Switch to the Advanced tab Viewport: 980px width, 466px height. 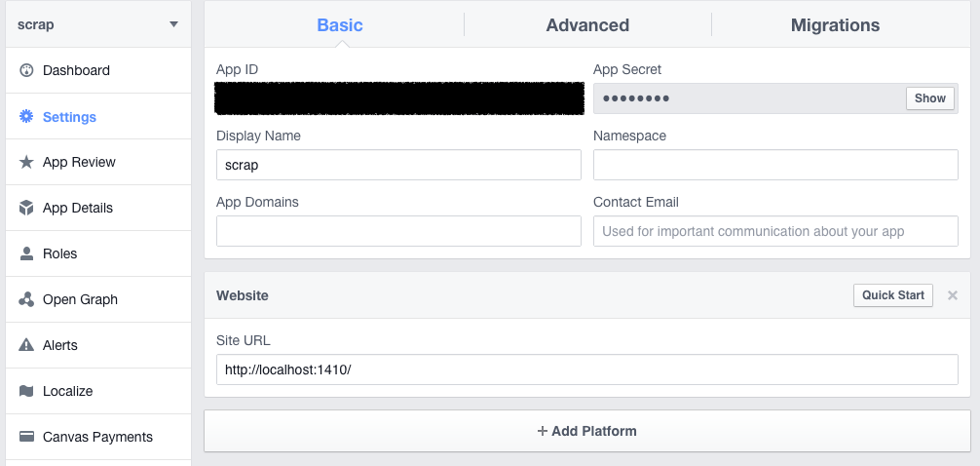[587, 25]
